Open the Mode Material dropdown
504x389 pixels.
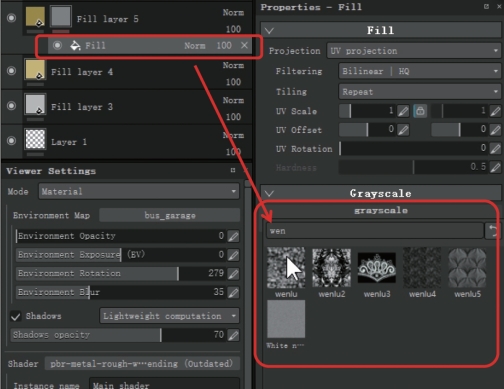(139, 191)
